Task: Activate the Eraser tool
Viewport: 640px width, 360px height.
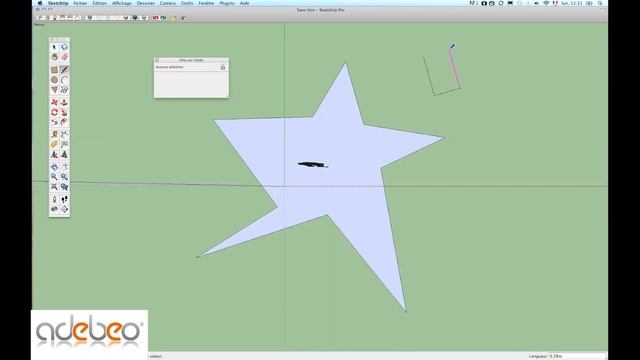Action: [64, 57]
